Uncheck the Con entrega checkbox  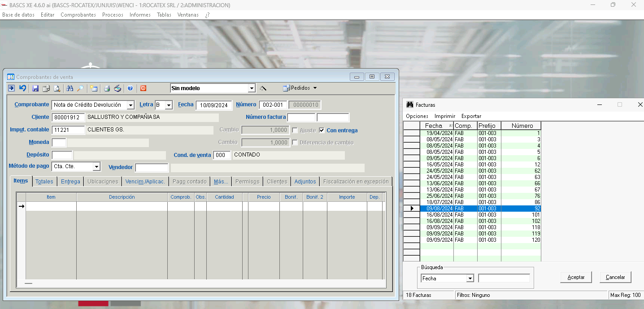322,131
